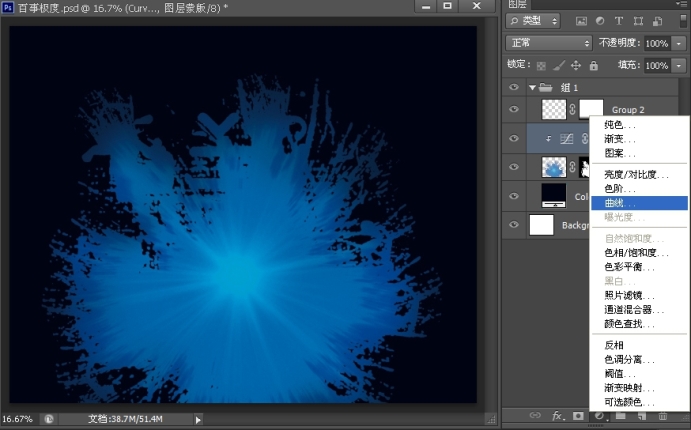
Task: Click the lock transparent pixels icon
Action: click(x=542, y=66)
